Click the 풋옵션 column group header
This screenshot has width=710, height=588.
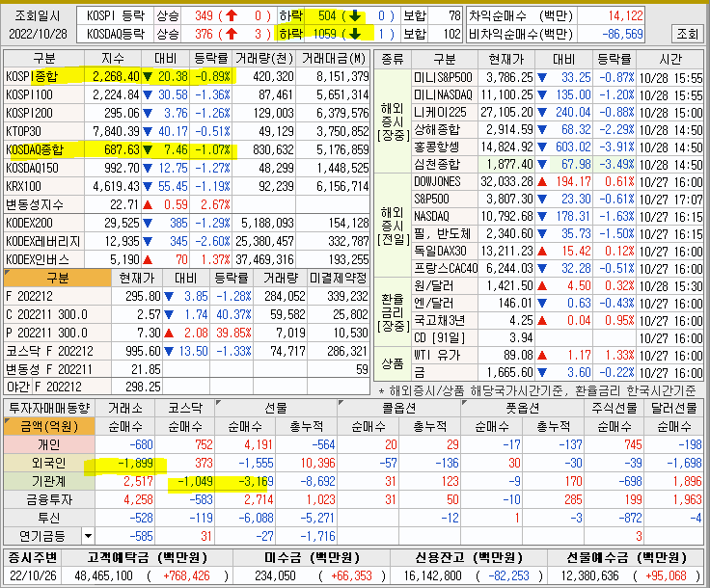522,408
